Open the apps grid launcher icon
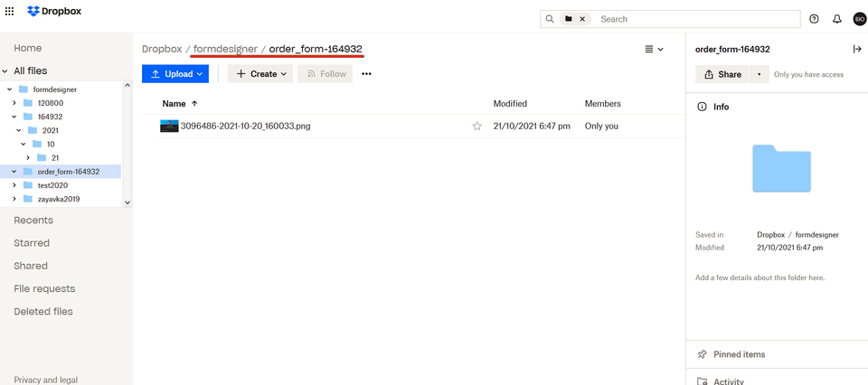 10,12
